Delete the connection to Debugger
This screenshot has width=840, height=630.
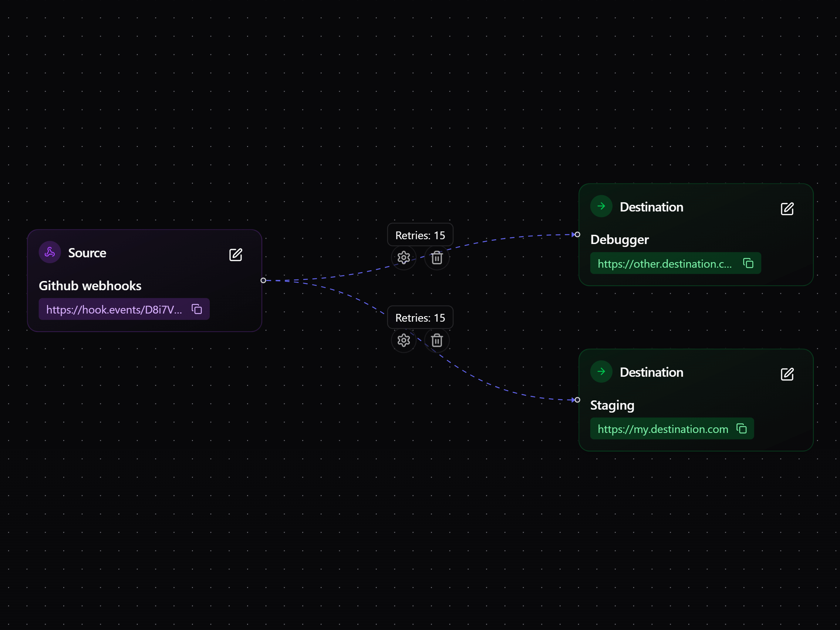coord(437,258)
